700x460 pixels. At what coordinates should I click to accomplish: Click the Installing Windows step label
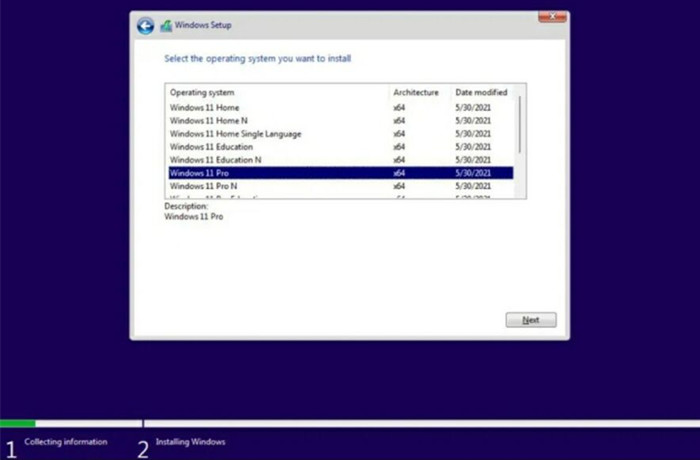191,442
